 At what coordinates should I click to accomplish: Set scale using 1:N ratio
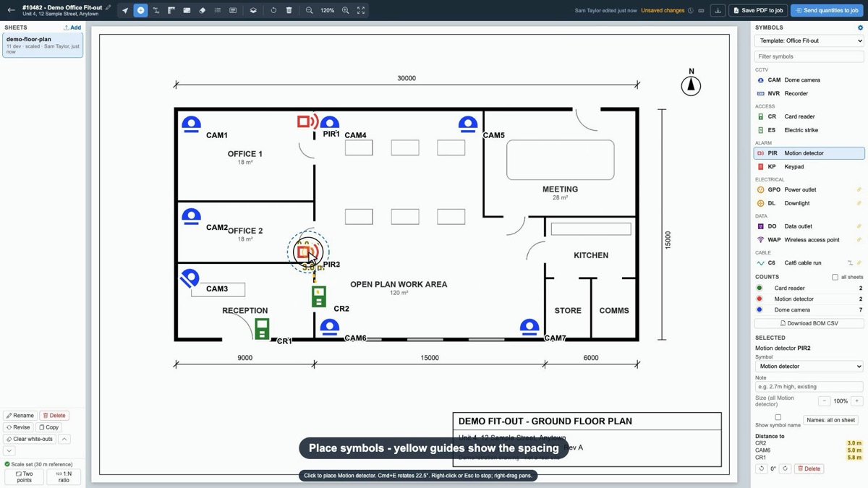tap(64, 477)
